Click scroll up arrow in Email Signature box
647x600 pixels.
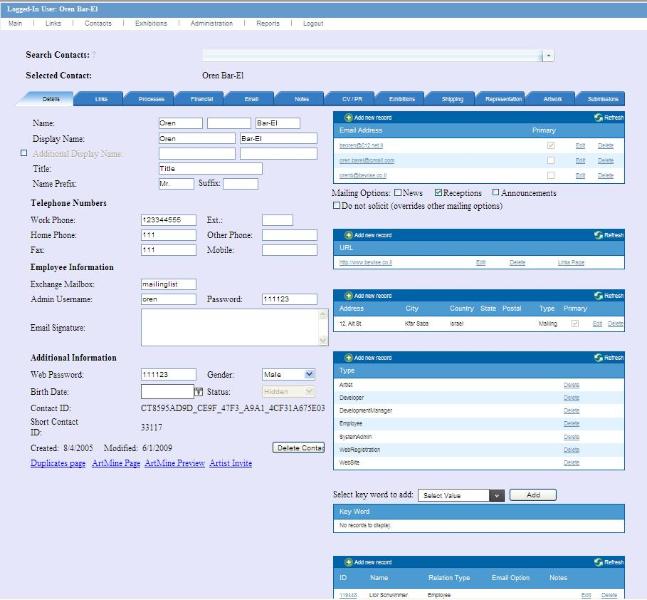[x=323, y=315]
